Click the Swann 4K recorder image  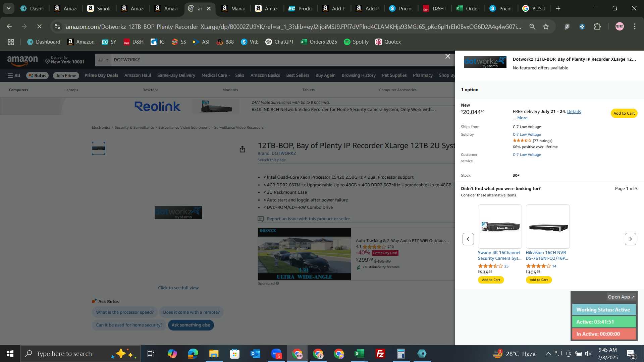(x=499, y=227)
